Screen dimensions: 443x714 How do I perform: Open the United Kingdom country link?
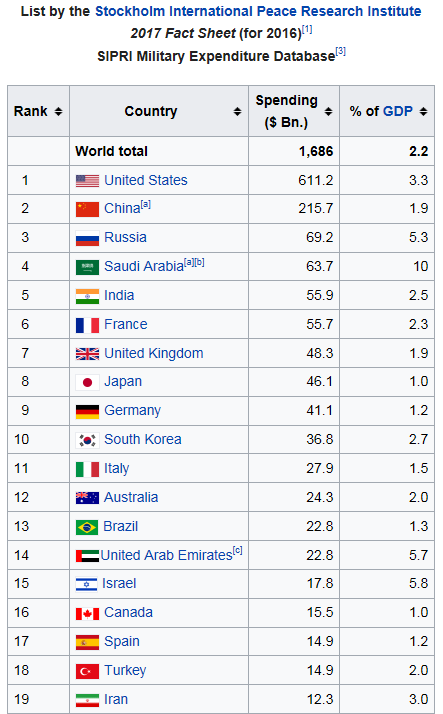tap(154, 353)
